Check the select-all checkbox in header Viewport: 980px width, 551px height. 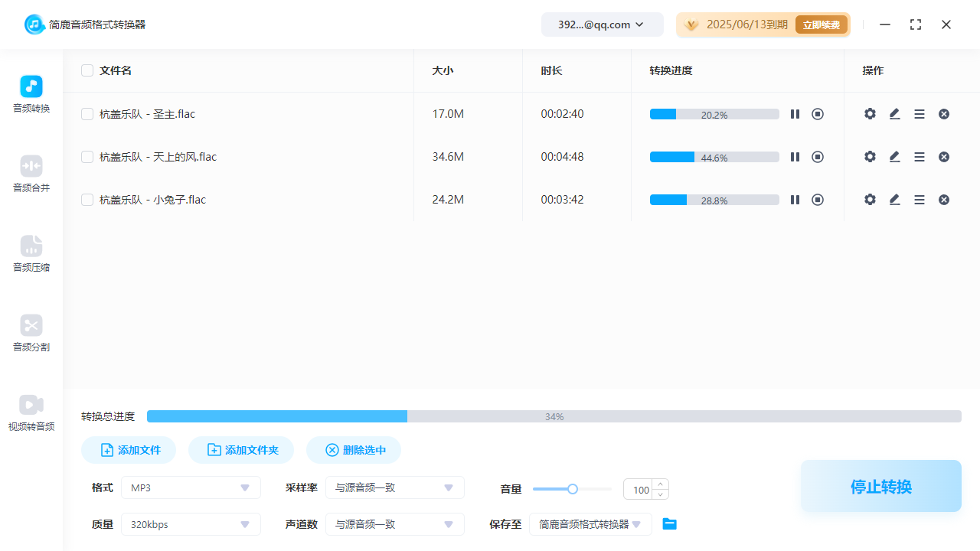87,70
